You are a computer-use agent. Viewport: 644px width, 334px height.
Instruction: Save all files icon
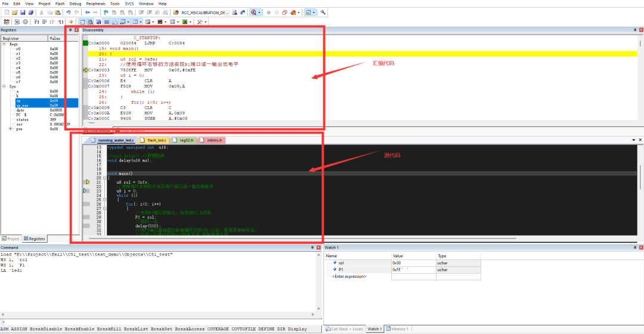(31, 13)
